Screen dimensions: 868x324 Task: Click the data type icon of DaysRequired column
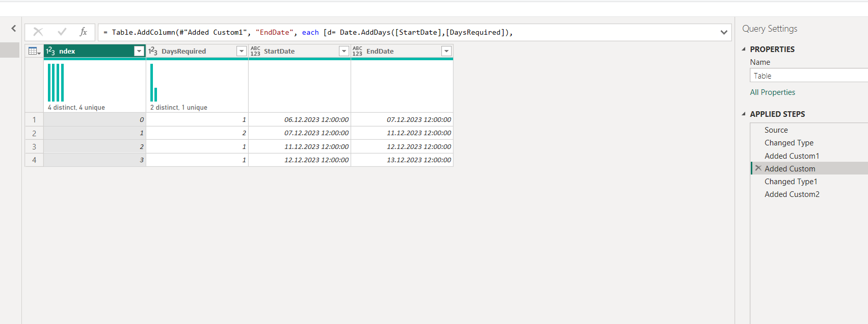point(153,51)
